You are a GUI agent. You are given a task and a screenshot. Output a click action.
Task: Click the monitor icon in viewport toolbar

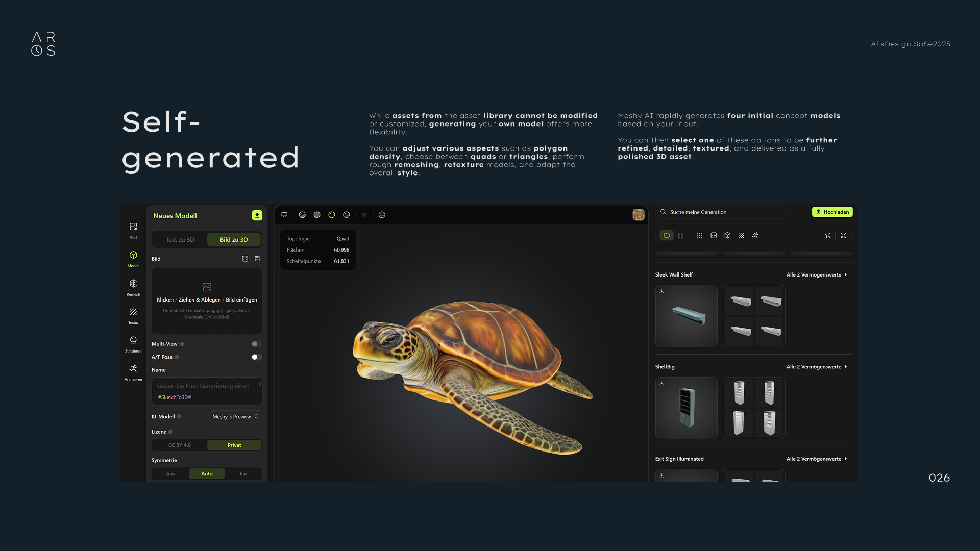coord(284,215)
